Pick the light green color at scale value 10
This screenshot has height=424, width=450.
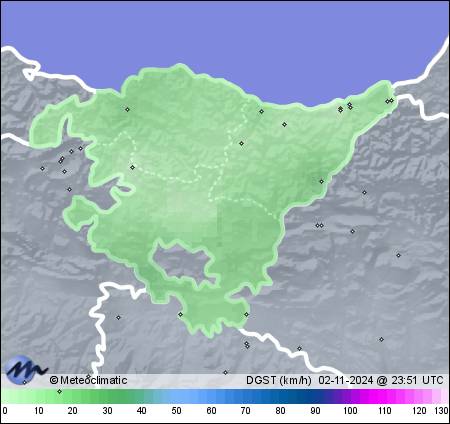pyautogui.click(x=38, y=397)
